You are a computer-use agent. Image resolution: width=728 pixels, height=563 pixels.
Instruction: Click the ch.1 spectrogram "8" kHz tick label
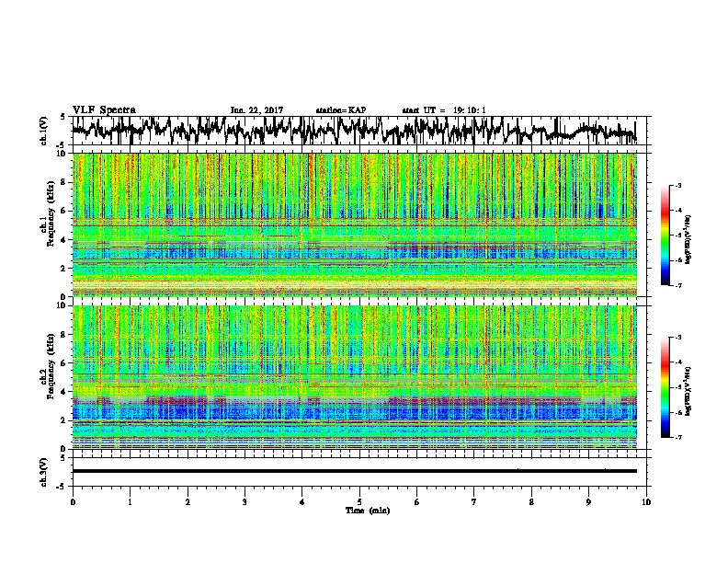coord(64,182)
